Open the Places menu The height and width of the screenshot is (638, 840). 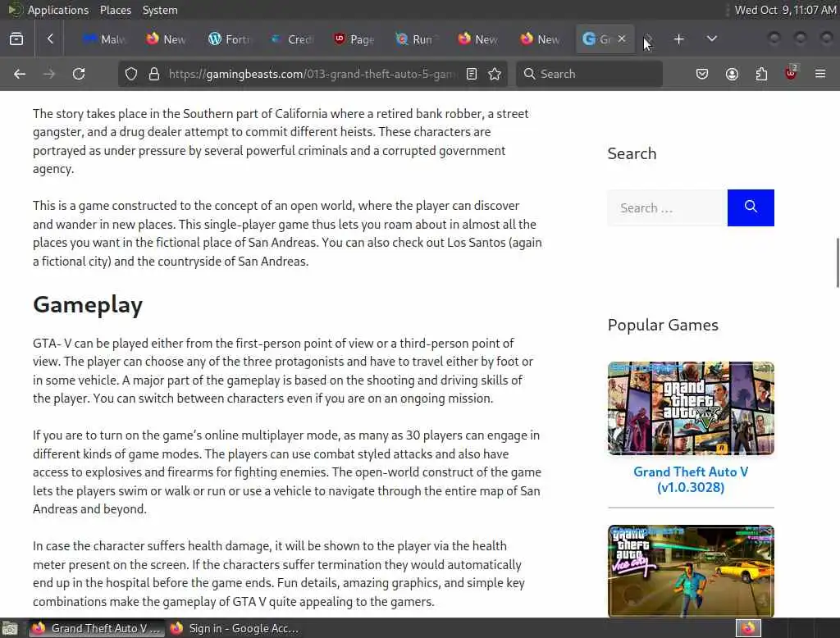tap(115, 10)
